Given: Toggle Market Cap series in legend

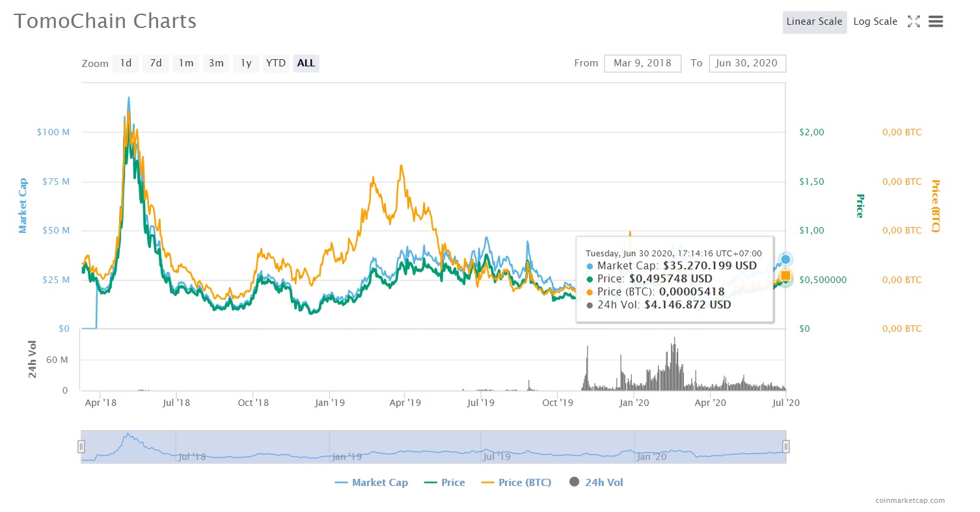Looking at the screenshot, I should [x=372, y=482].
